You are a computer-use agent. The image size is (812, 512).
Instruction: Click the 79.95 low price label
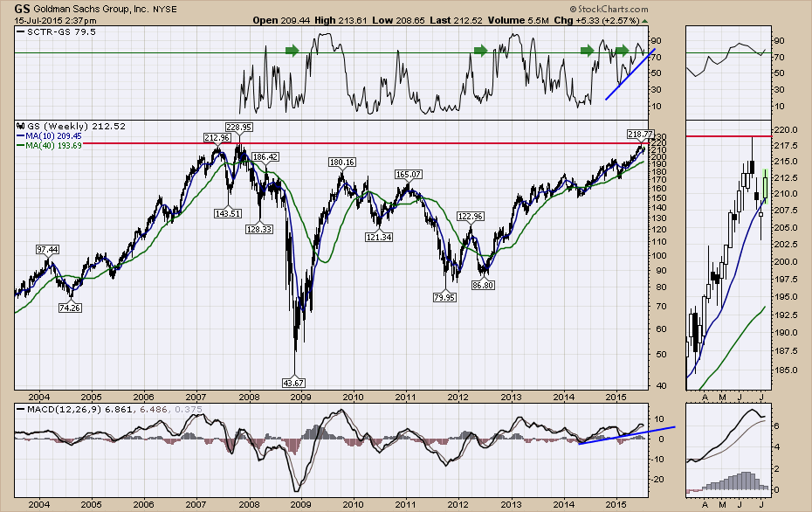pos(444,297)
